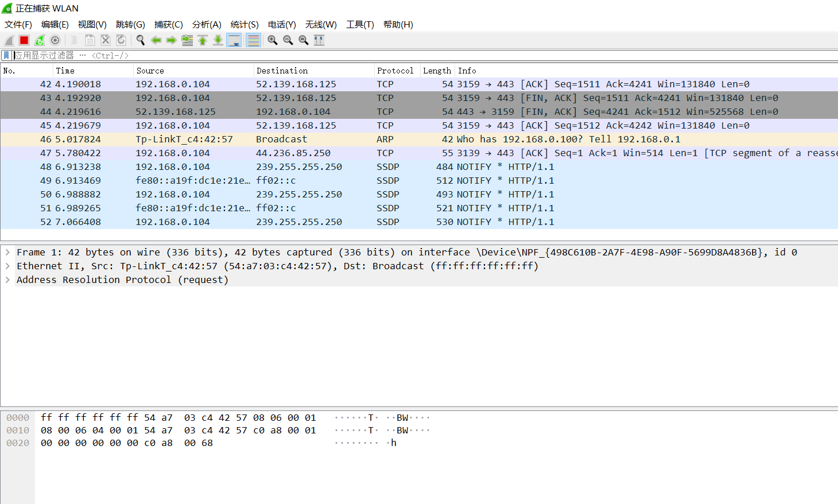
Task: Select packet 52 SSDP length 530
Action: [419, 222]
